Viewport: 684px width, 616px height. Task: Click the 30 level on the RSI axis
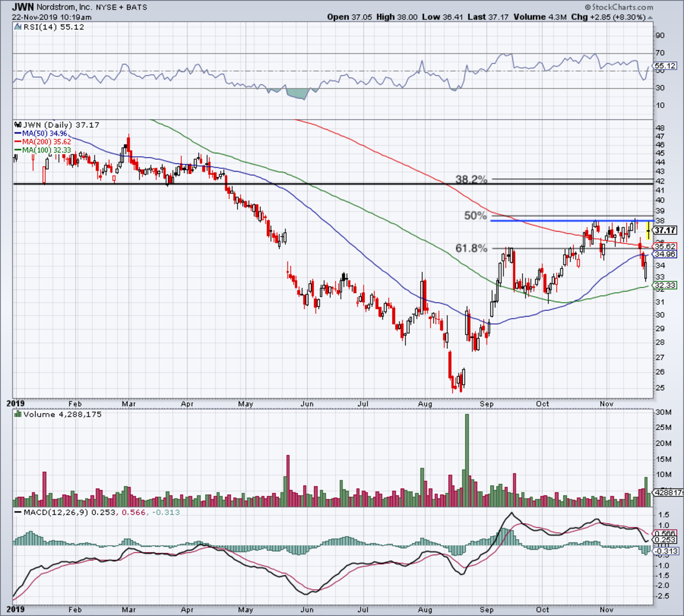pyautogui.click(x=659, y=88)
